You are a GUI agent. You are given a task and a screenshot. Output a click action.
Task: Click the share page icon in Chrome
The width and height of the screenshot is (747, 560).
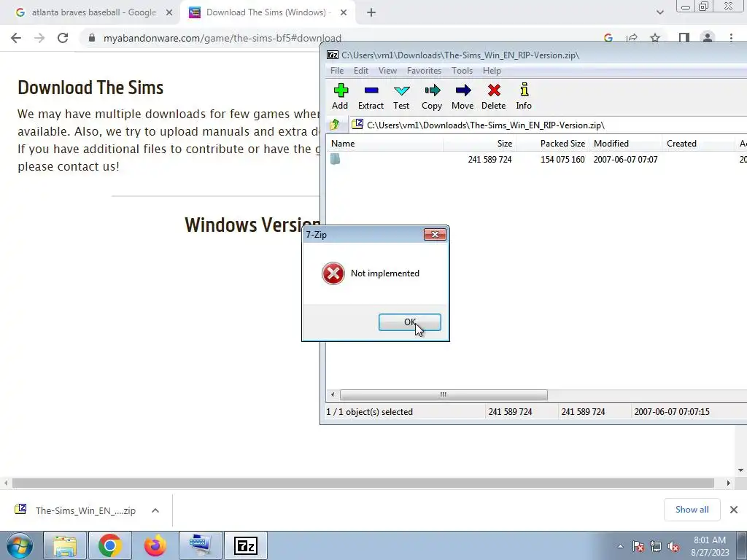(x=632, y=38)
